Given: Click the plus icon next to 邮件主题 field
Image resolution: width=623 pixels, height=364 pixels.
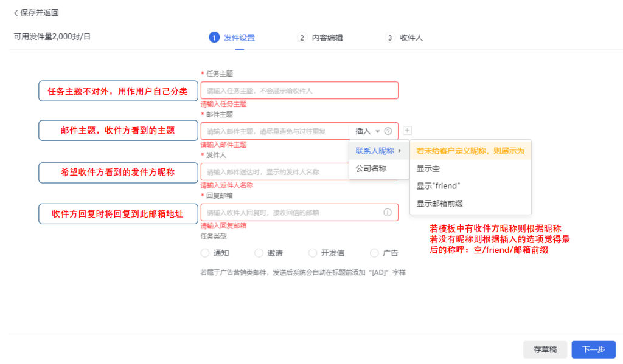Looking at the screenshot, I should pos(408,131).
